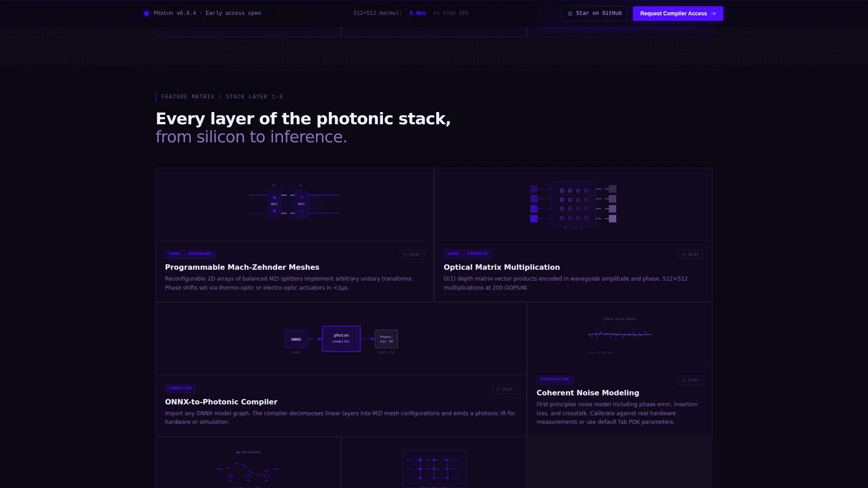Click the crossbar grid illustration at bottom
The height and width of the screenshot is (488, 868).
click(x=434, y=469)
